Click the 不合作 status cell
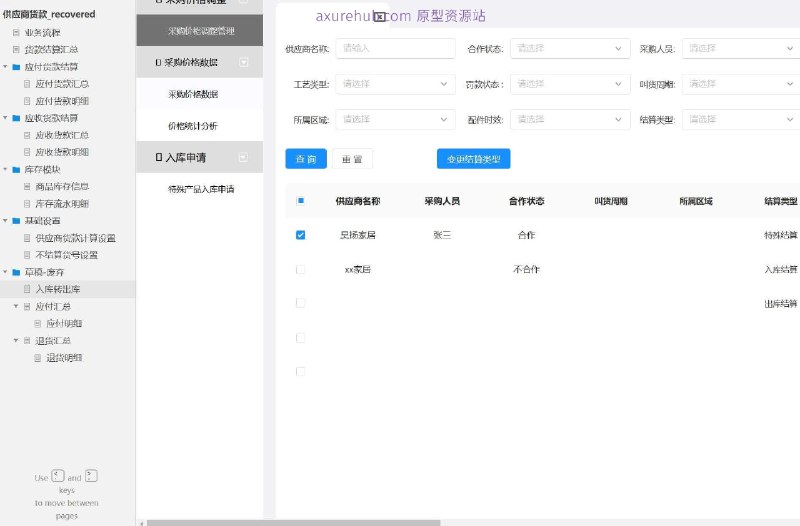Image resolution: width=800 pixels, height=526 pixels. (x=527, y=269)
